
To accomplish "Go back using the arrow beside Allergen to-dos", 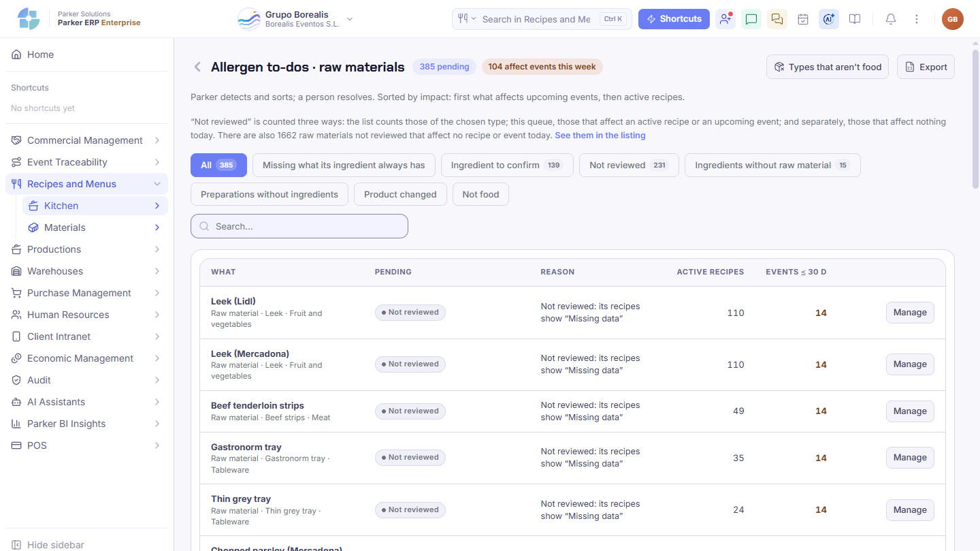I will [197, 67].
